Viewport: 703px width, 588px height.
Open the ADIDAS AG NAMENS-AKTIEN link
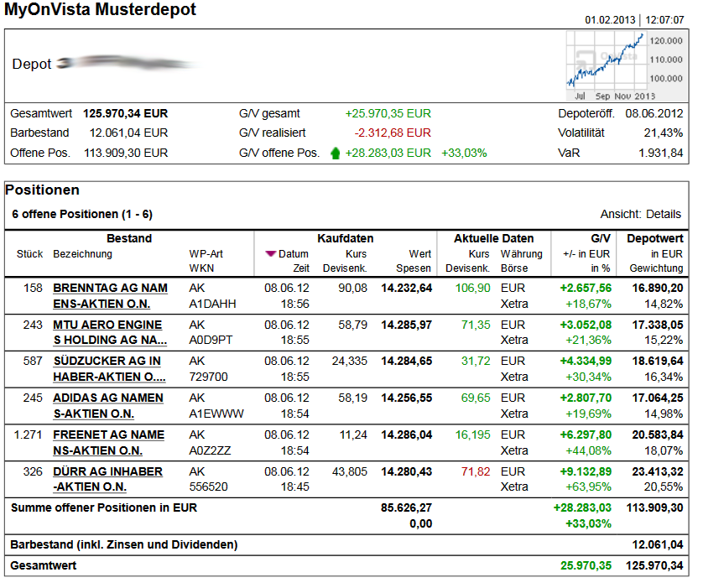pyautogui.click(x=108, y=406)
